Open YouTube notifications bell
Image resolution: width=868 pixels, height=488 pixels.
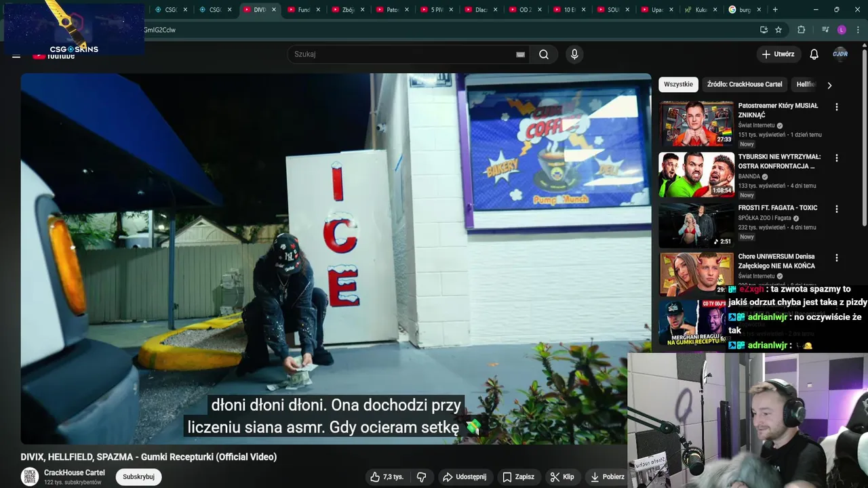point(814,54)
